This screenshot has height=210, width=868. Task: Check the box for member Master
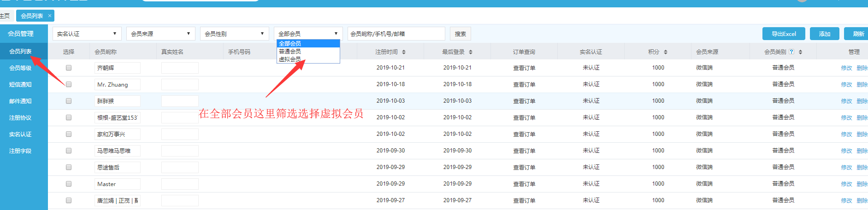point(69,184)
